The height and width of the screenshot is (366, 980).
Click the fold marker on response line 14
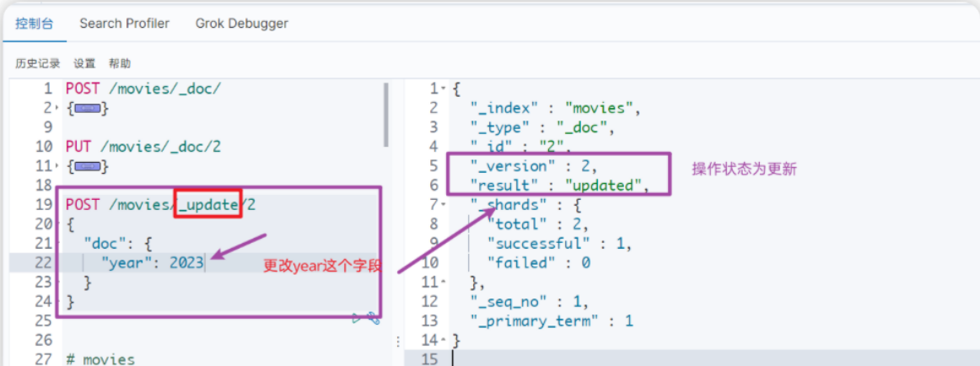click(x=443, y=341)
